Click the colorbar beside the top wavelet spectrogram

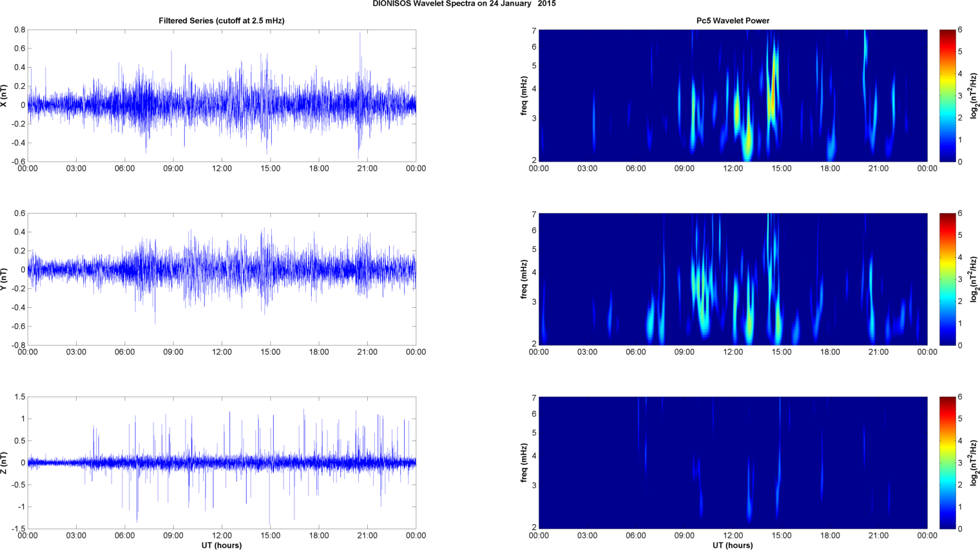[x=947, y=95]
